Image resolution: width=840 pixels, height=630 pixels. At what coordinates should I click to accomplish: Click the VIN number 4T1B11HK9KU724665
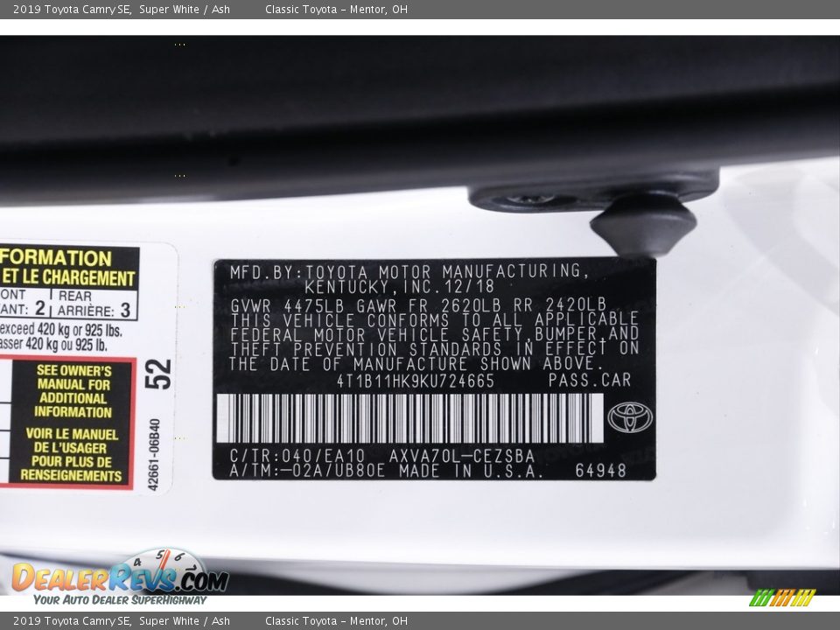coord(415,381)
